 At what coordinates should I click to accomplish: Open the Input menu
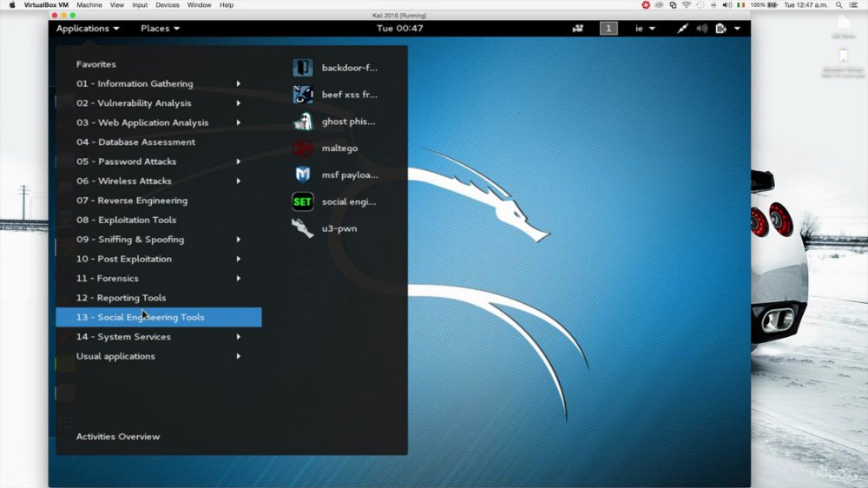pyautogui.click(x=140, y=5)
